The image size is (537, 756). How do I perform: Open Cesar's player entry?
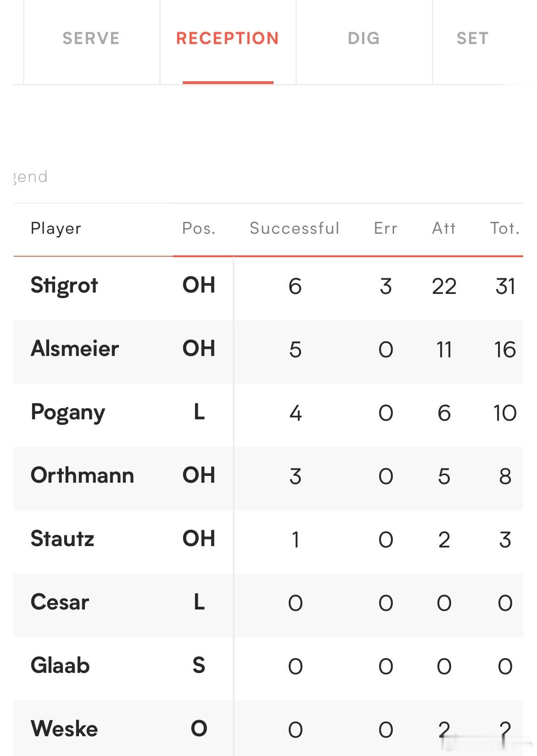(60, 602)
